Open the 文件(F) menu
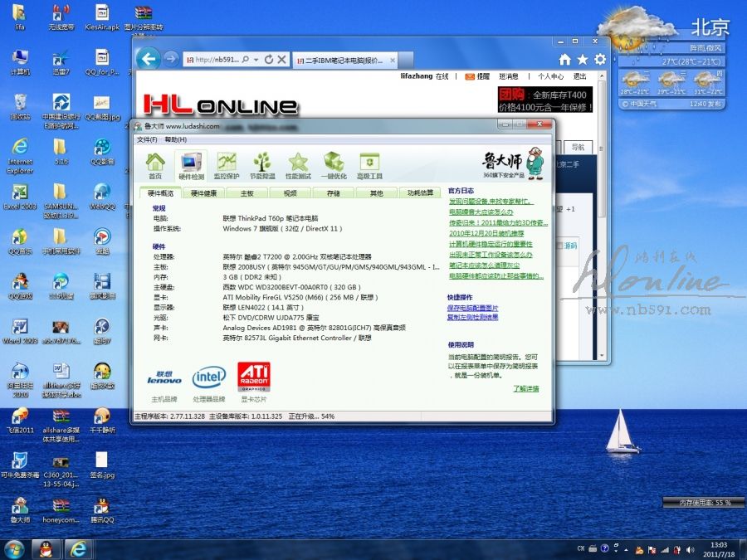The image size is (747, 560). (147, 139)
